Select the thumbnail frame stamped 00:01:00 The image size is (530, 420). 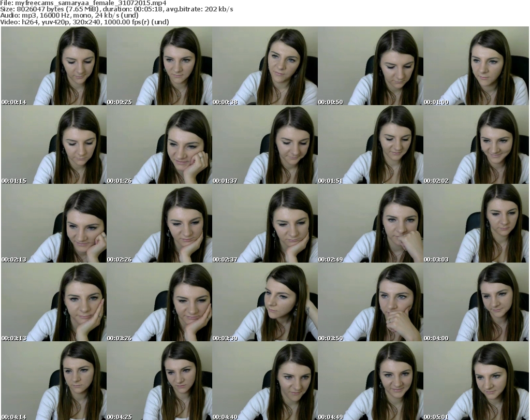(476, 66)
